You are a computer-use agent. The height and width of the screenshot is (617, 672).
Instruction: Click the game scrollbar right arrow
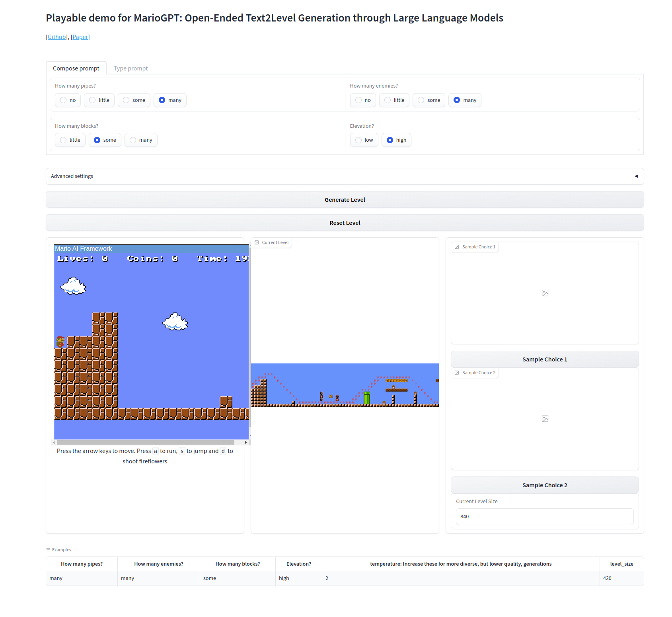(x=246, y=442)
